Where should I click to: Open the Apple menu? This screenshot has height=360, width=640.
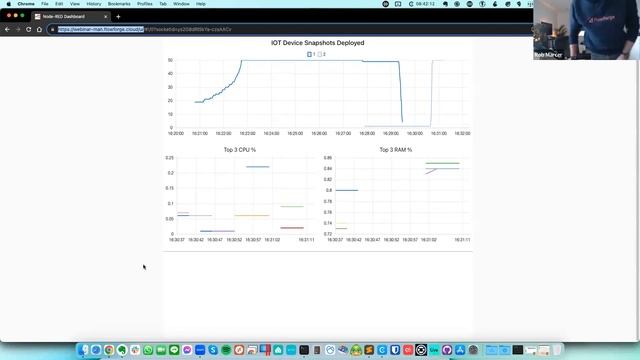pos(9,4)
